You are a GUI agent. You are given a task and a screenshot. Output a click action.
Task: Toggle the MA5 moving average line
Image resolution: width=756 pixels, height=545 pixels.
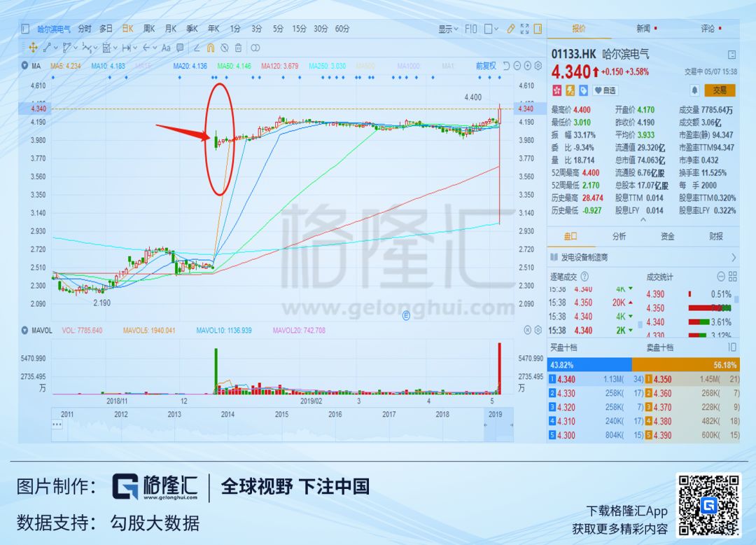coord(66,66)
